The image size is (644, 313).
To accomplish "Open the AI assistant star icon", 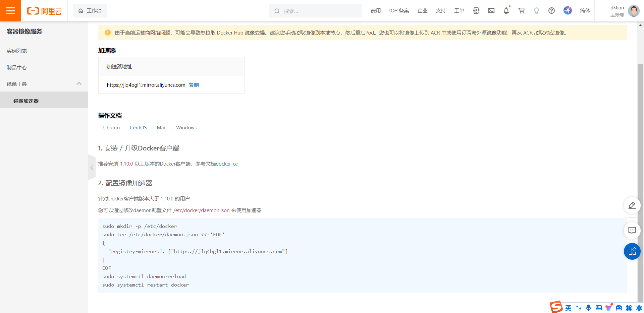I will [568, 10].
